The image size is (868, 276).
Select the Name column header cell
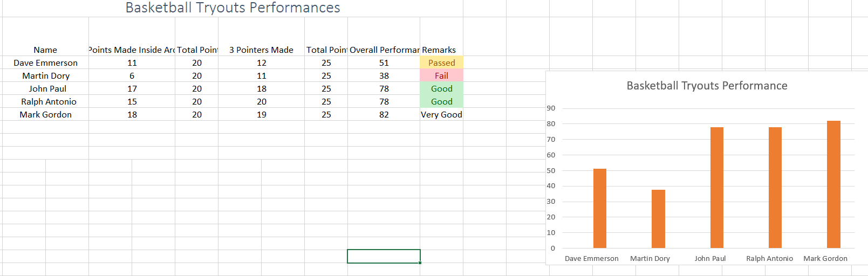[45, 50]
